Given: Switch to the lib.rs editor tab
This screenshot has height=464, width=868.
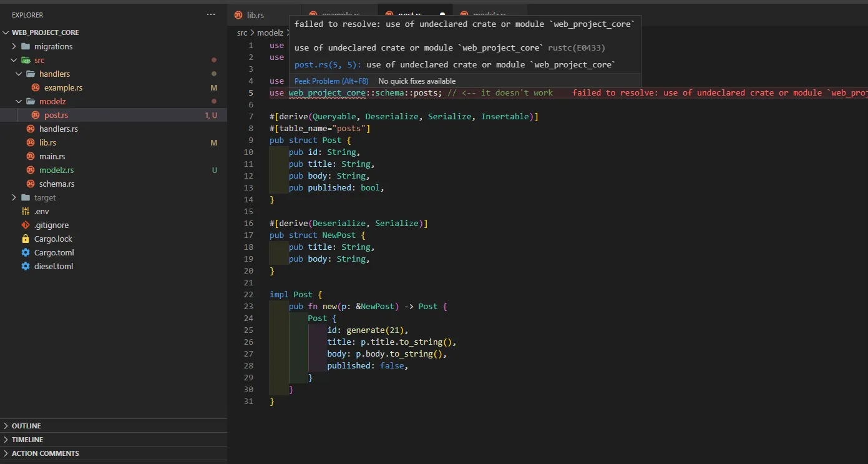Looking at the screenshot, I should coord(256,14).
